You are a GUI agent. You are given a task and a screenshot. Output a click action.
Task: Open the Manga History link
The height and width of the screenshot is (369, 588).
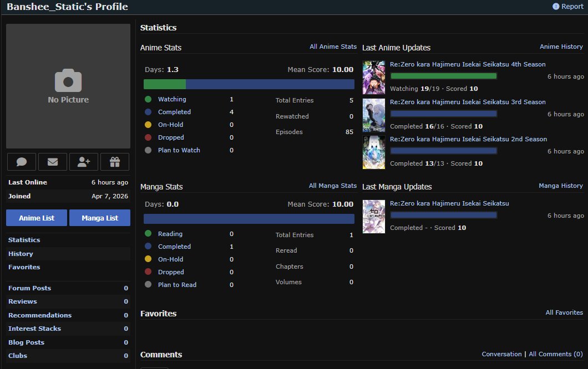pos(561,186)
